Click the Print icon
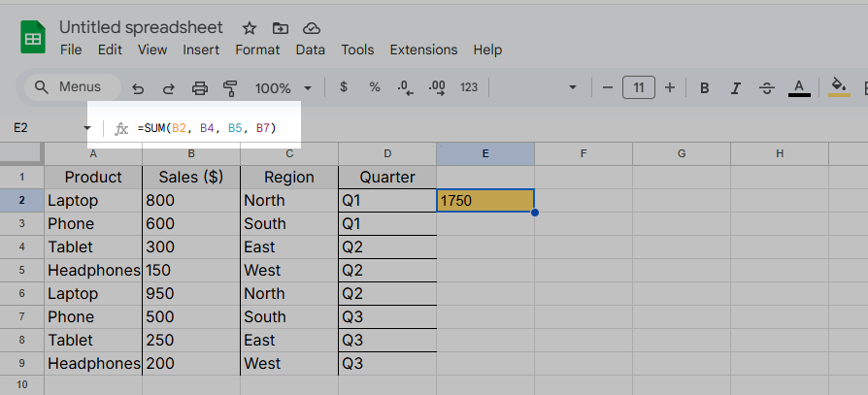 (x=200, y=88)
